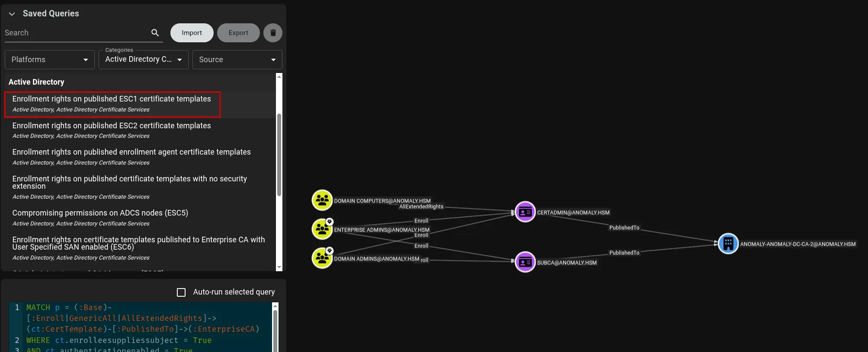Click the search magnifier icon

pyautogui.click(x=155, y=33)
